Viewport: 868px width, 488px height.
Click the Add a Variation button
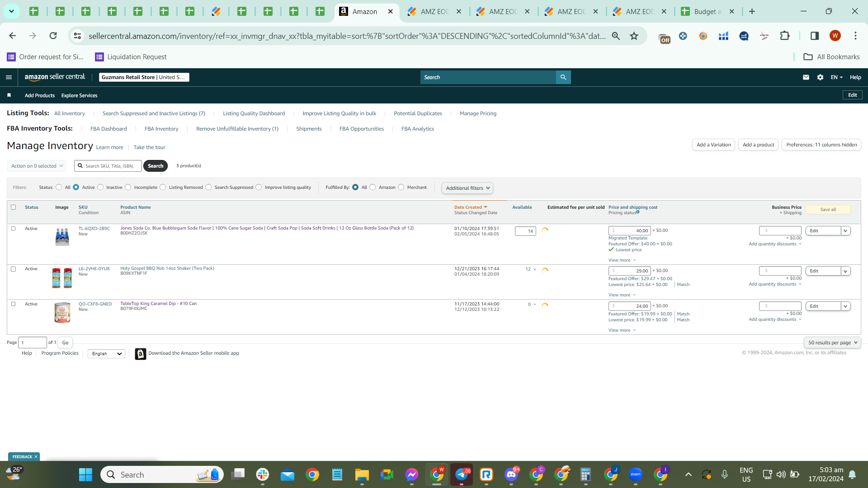coord(713,145)
